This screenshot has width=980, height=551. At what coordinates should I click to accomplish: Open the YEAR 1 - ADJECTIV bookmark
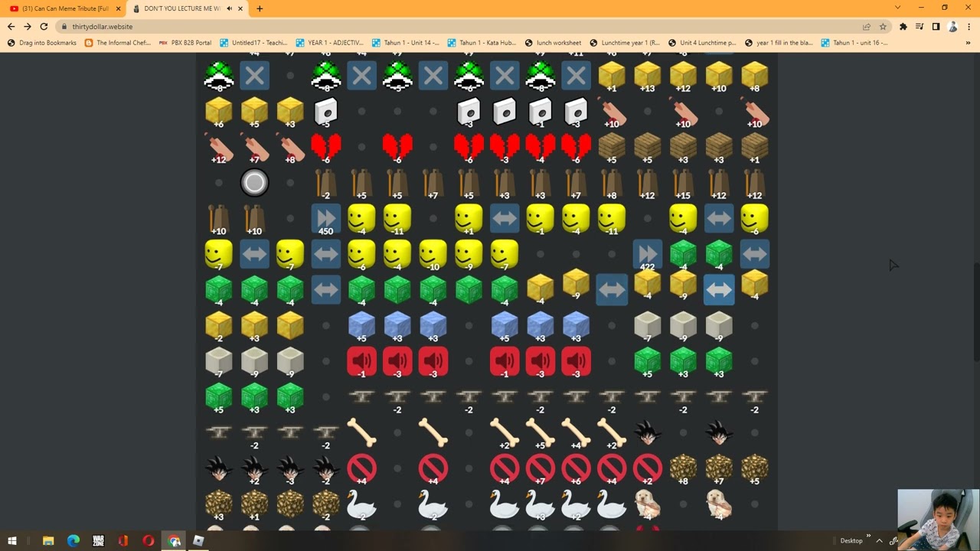pos(329,43)
